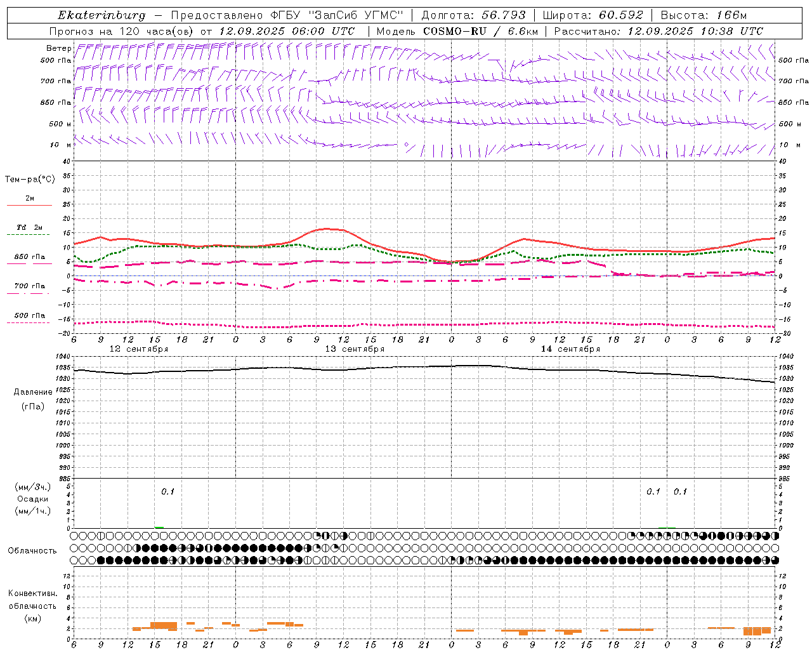Click the "(мм/1ч.)" precipitation unit label
Screen dimensions: 812x650
(33, 511)
